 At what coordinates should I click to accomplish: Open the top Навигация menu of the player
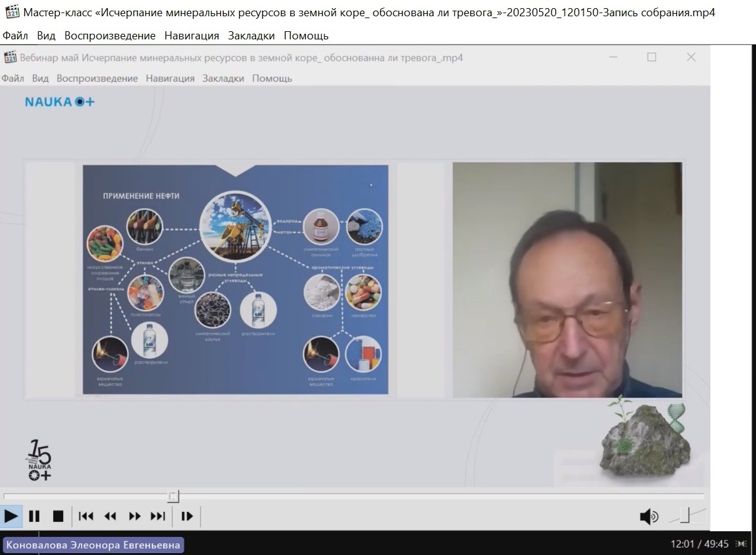click(192, 36)
